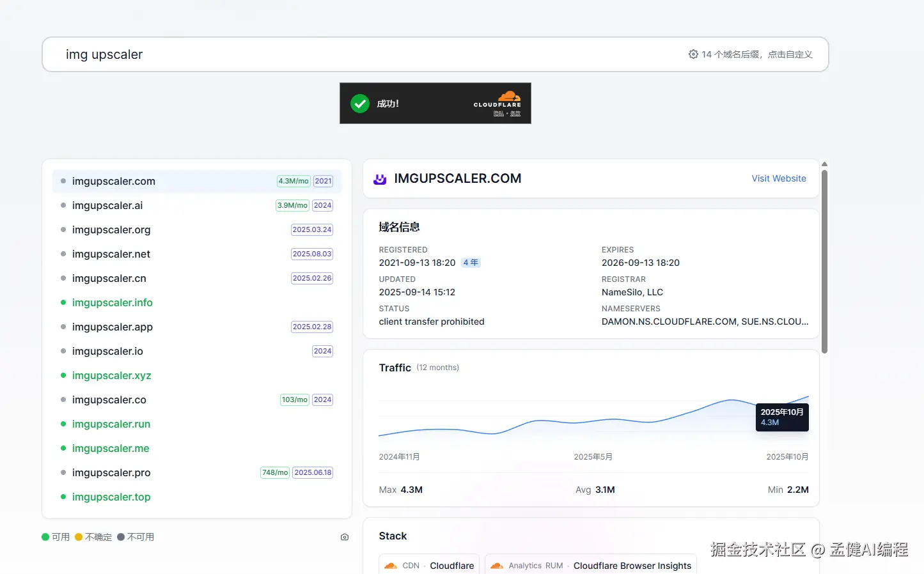The image size is (924, 574).
Task: Click the Stack section heading
Action: pyautogui.click(x=393, y=536)
